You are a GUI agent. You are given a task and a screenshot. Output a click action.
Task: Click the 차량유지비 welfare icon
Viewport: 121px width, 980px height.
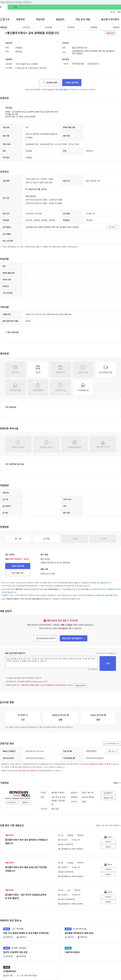(x=60, y=369)
